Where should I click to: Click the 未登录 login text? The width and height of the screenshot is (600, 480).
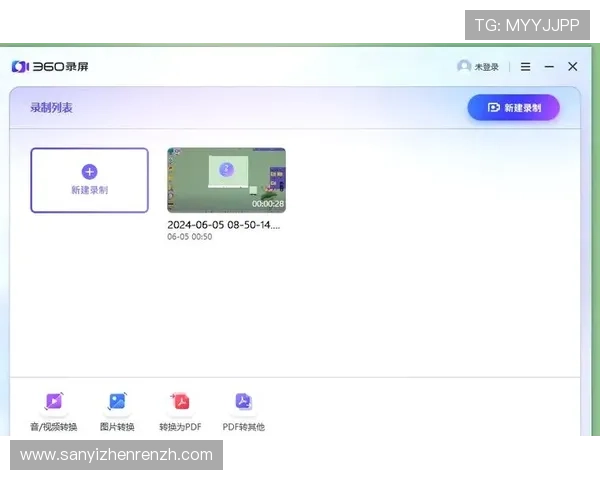click(487, 67)
